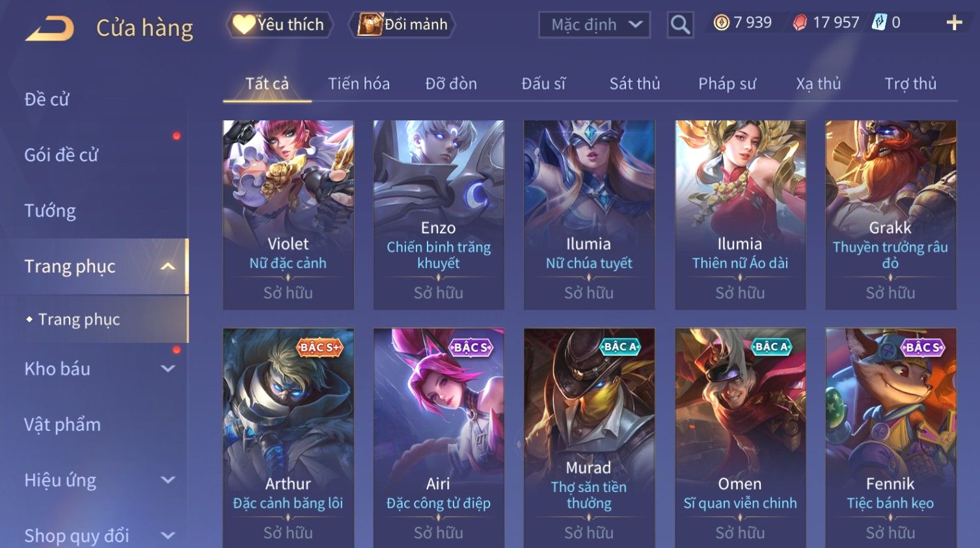Tap the blue voucher currency icon
The height and width of the screenshot is (548, 980).
[879, 23]
